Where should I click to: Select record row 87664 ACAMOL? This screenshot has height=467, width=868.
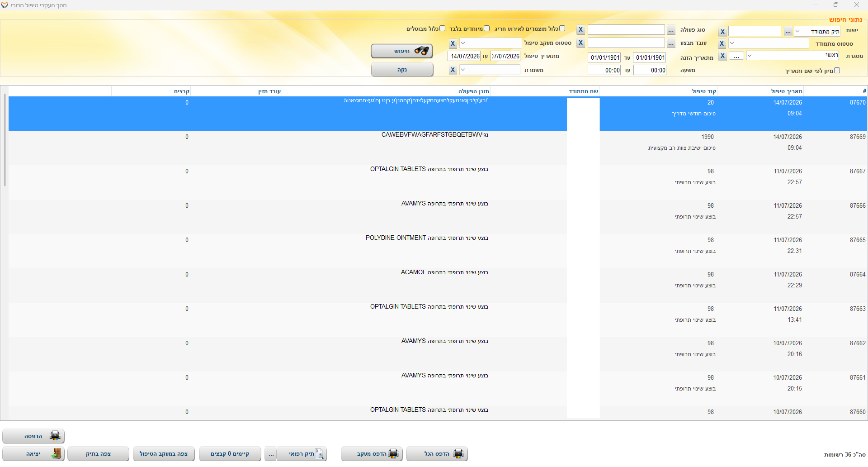click(x=438, y=286)
